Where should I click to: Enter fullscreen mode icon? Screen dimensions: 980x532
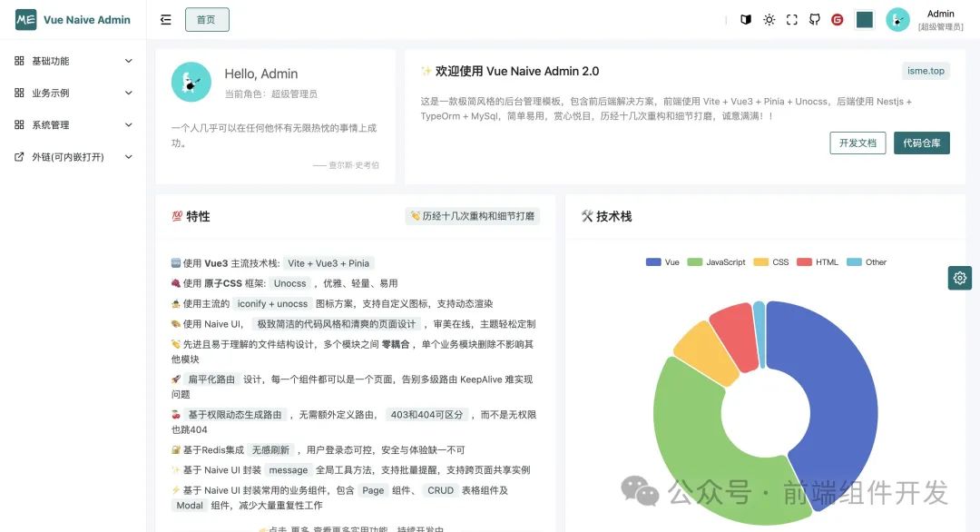tap(792, 19)
